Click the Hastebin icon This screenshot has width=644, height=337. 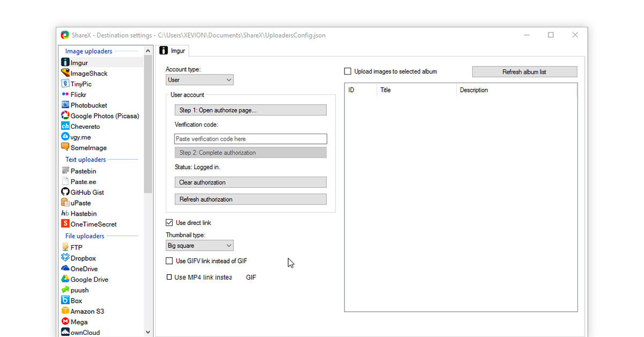coord(65,214)
